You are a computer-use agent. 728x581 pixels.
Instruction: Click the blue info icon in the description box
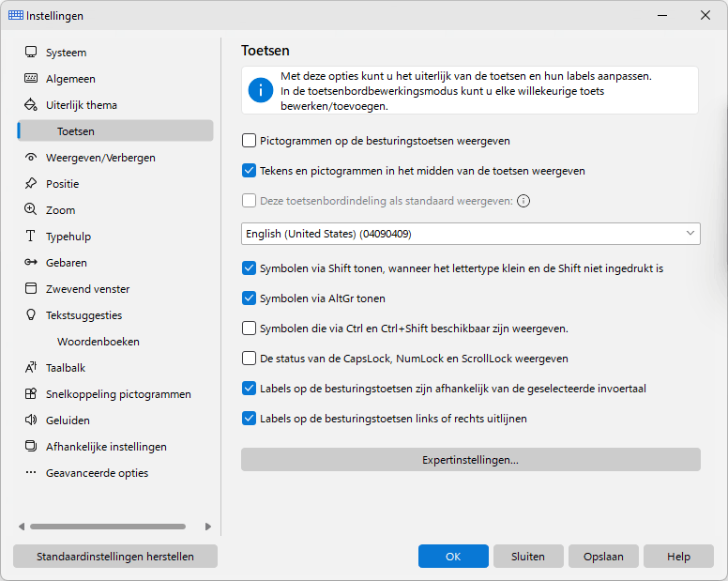[261, 90]
